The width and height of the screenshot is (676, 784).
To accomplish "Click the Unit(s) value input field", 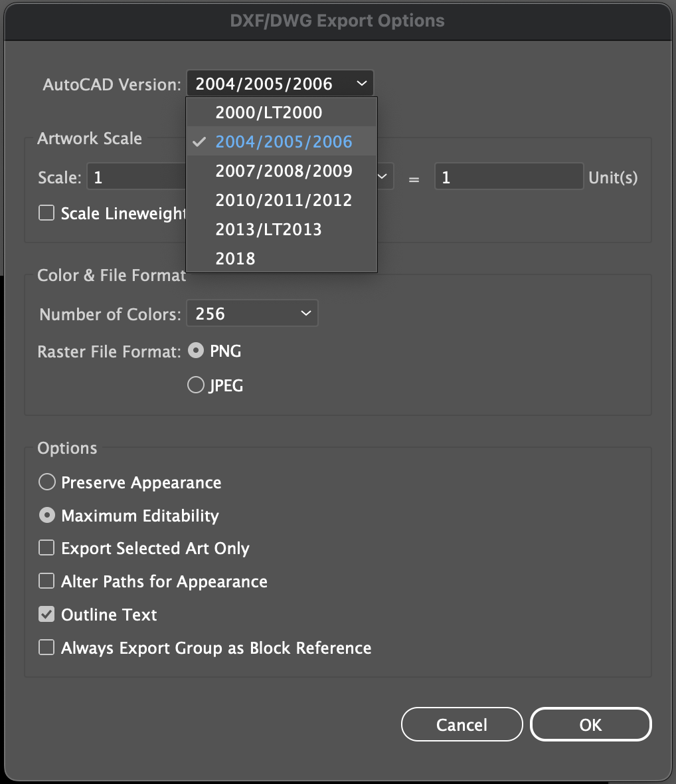I will coord(509,177).
